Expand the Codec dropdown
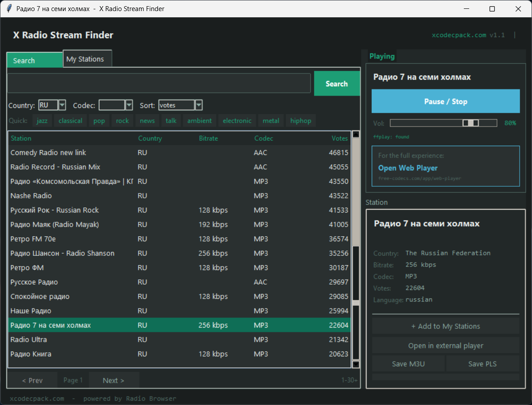 pyautogui.click(x=129, y=105)
